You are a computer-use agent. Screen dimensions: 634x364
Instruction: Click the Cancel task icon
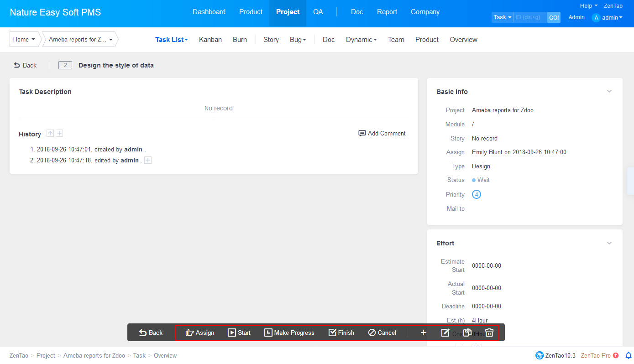372,333
